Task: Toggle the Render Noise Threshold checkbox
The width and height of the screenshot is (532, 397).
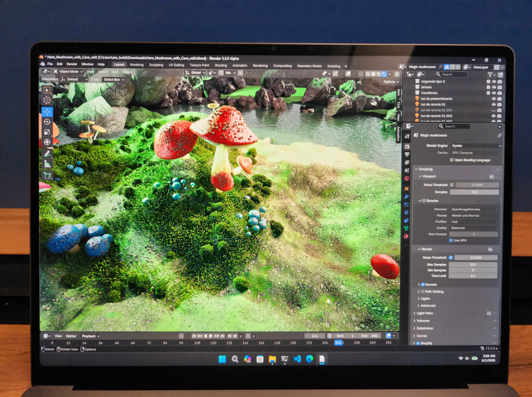Action: pyautogui.click(x=451, y=258)
